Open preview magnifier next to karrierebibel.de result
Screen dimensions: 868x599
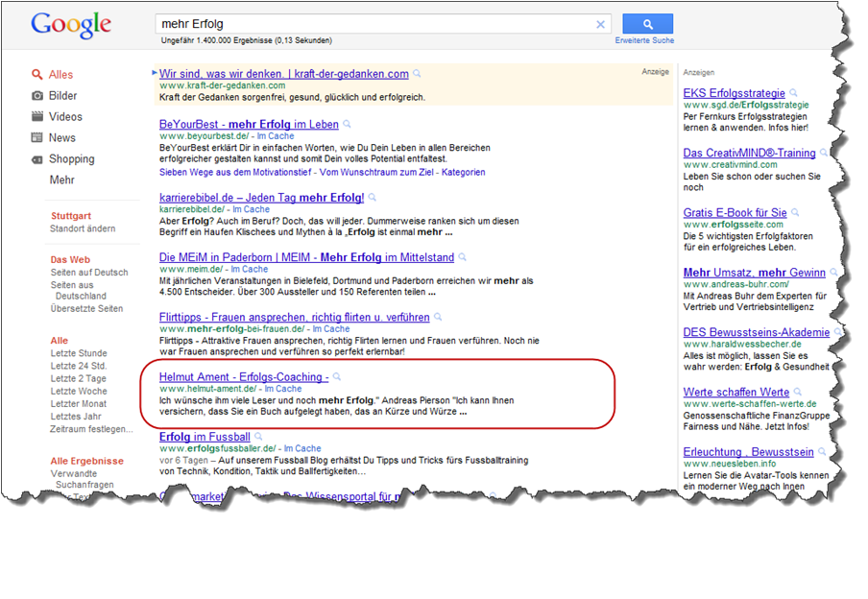click(373, 197)
